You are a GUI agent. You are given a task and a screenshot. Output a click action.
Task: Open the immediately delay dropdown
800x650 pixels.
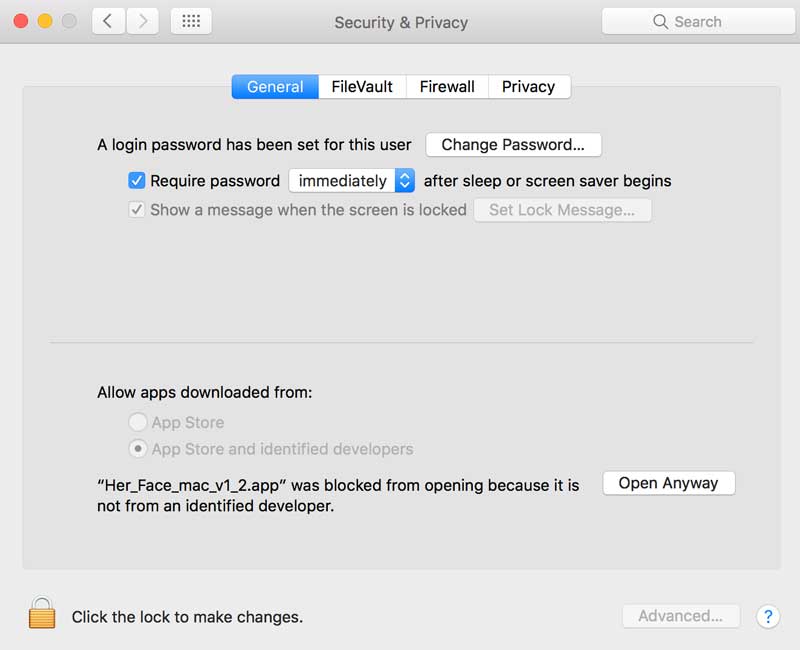pos(352,181)
